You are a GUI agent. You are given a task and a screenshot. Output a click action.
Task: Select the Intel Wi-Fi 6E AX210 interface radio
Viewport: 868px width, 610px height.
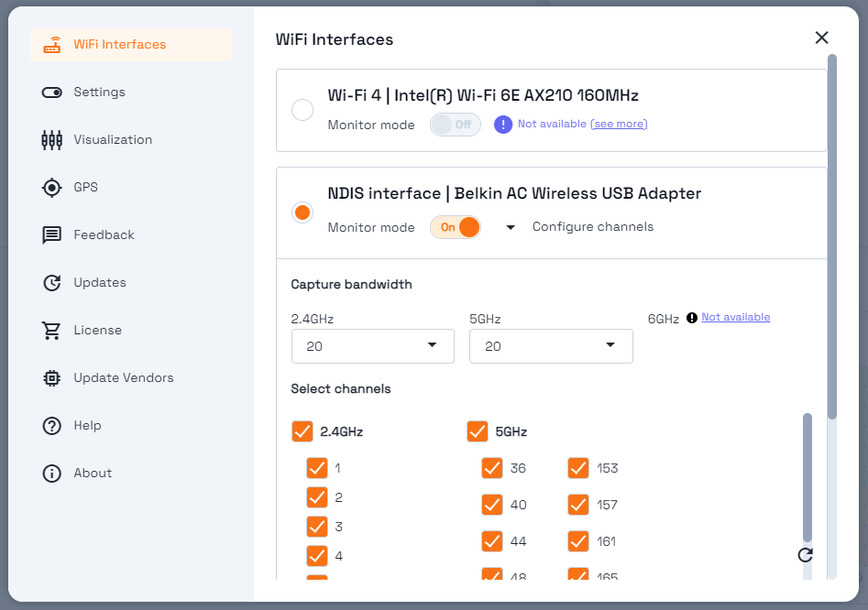302,110
